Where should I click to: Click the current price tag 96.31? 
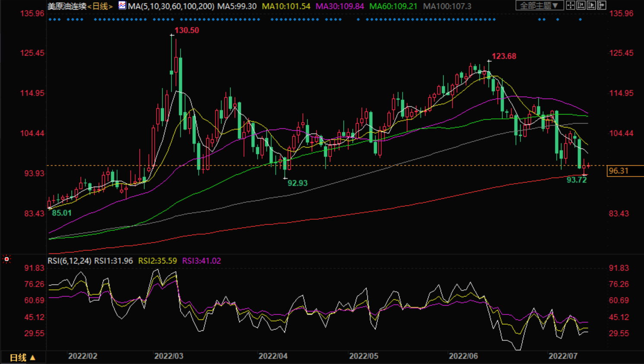(x=619, y=171)
